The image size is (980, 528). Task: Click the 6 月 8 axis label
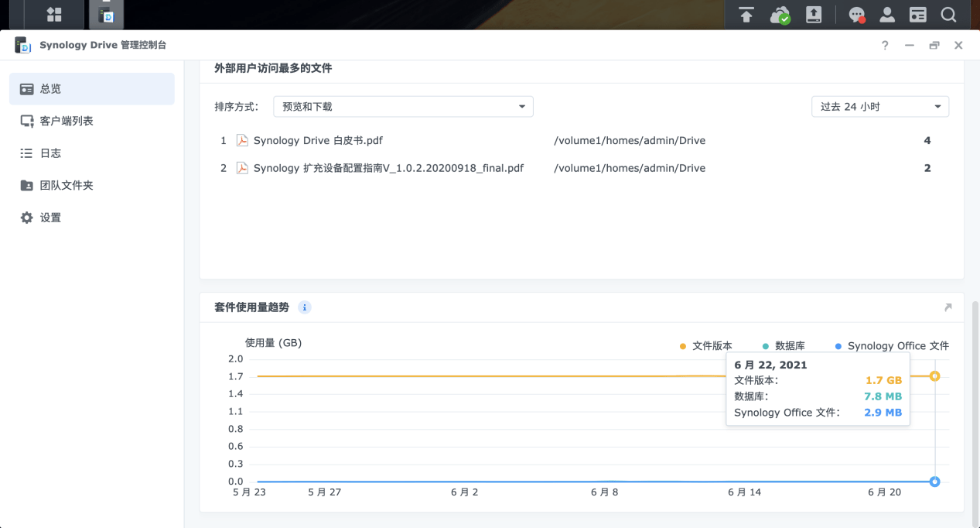604,492
